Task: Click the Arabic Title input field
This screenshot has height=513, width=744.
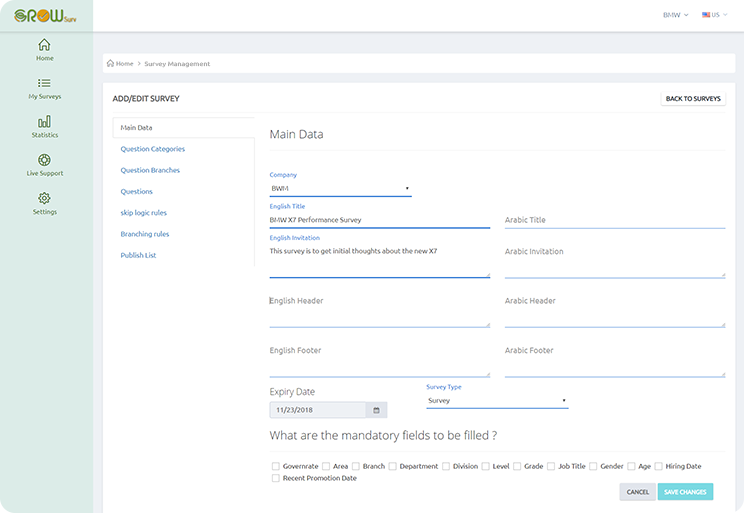Action: click(614, 220)
